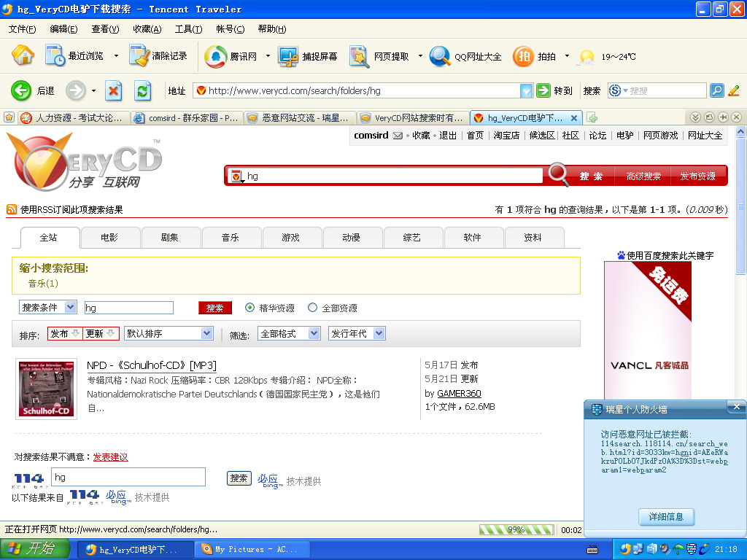Select the all resources radio button
This screenshot has height=560, width=747.
pyautogui.click(x=312, y=308)
